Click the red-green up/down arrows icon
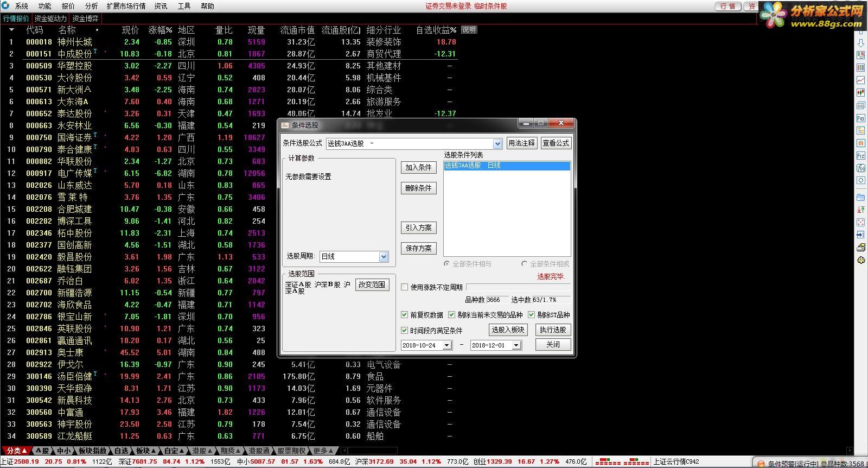The width and height of the screenshot is (868, 468). coord(860,210)
